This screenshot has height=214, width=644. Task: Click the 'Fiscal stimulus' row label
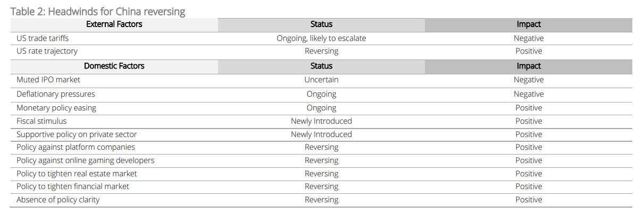click(41, 121)
